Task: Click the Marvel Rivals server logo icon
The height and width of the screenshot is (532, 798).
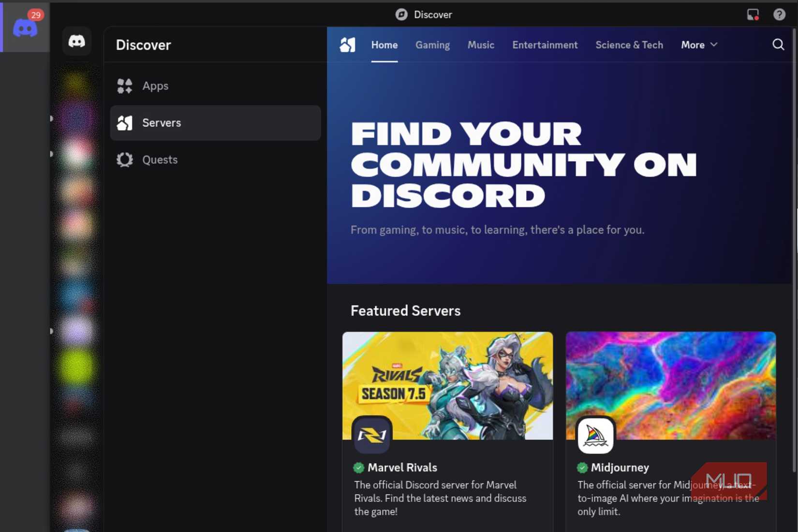Action: [x=372, y=435]
